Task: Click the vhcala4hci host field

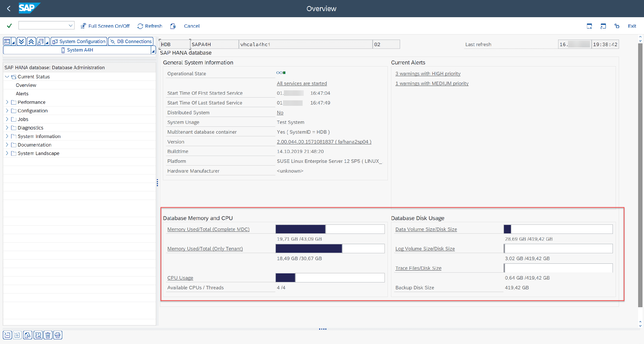Action: 305,44
